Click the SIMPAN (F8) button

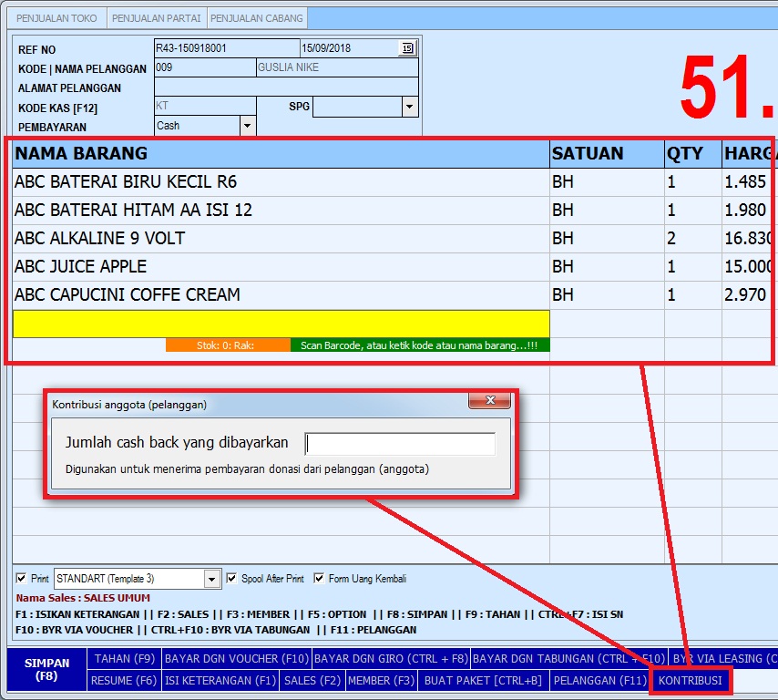pos(47,669)
